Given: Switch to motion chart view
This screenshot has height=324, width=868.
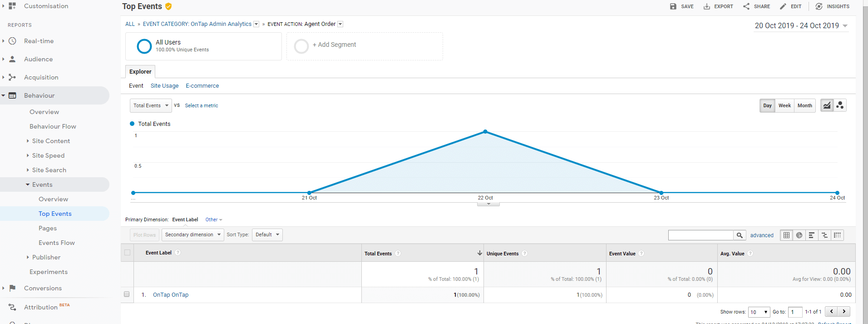Looking at the screenshot, I should pos(840,105).
